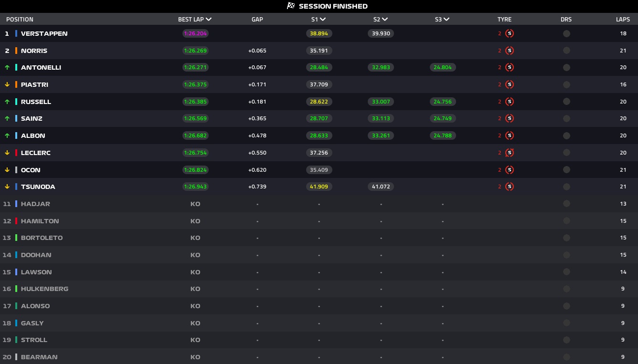Image resolution: width=638 pixels, height=364 pixels.
Task: Click Norris's 1:26.269 best lap time
Action: tap(195, 51)
